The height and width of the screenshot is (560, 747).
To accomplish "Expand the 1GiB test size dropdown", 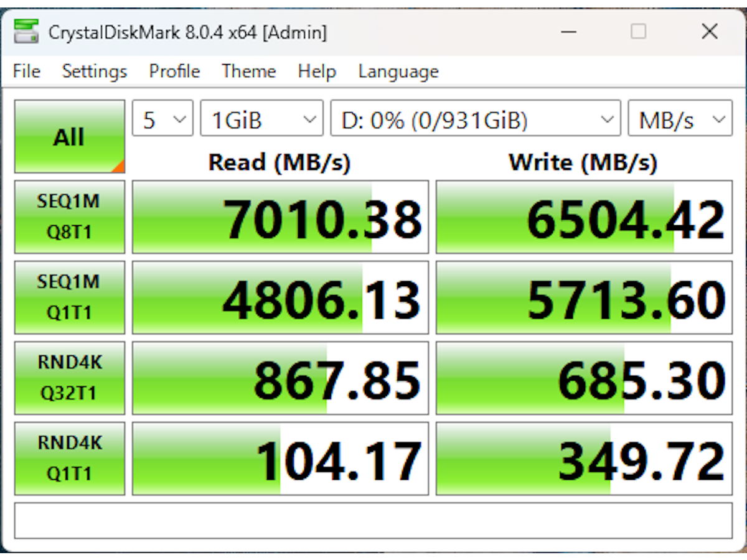I will (x=261, y=119).
